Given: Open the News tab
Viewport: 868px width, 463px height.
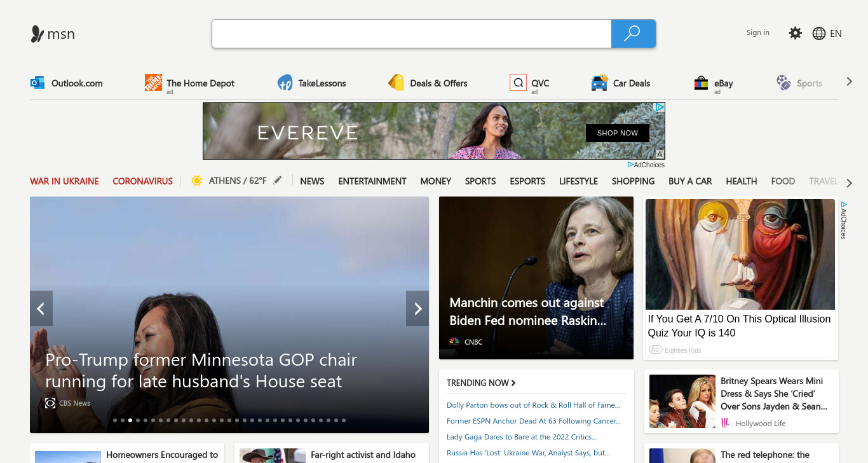Looking at the screenshot, I should pos(312,181).
